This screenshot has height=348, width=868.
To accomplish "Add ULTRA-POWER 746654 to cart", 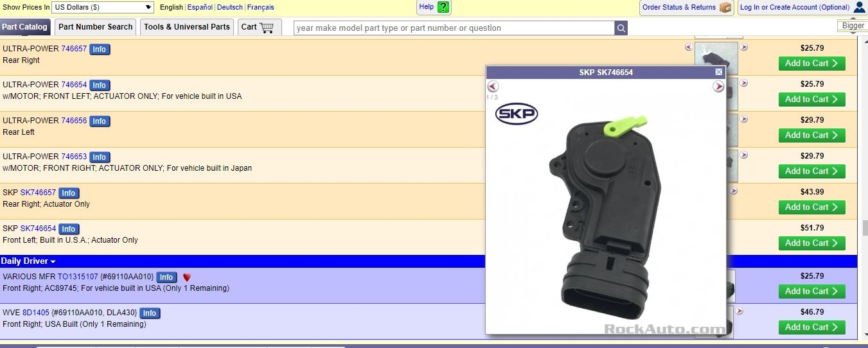I will click(x=811, y=100).
